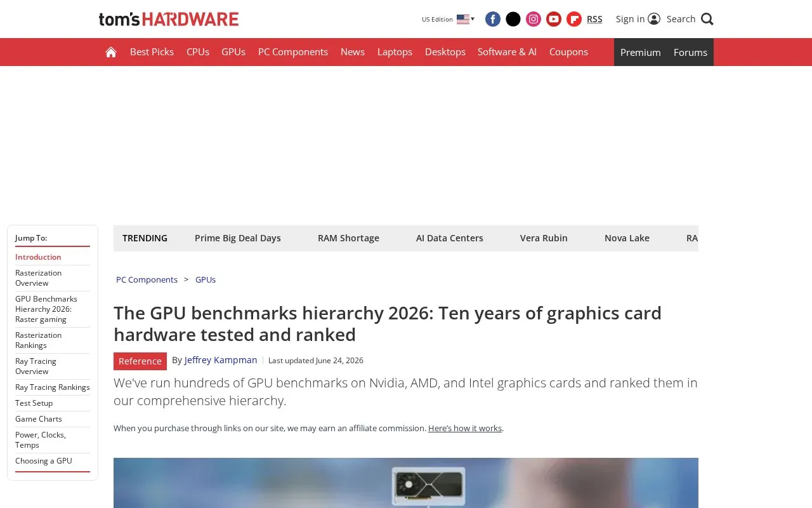The height and width of the screenshot is (508, 812).
Task: Open the Desktops menu
Action: [x=445, y=52]
